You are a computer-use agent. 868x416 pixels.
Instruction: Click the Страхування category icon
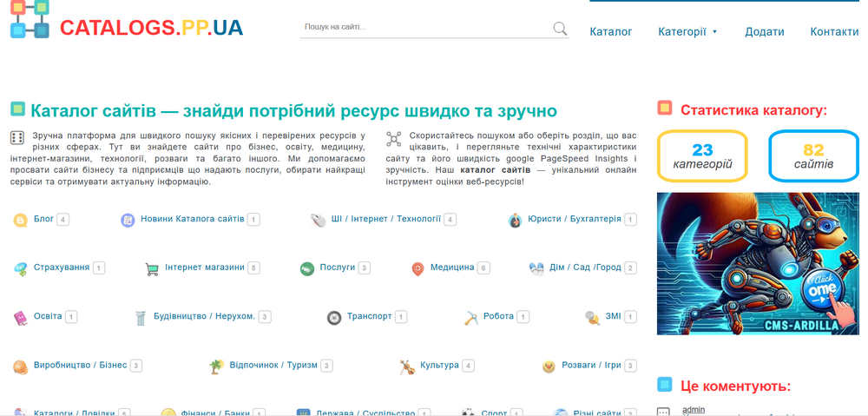tap(20, 268)
